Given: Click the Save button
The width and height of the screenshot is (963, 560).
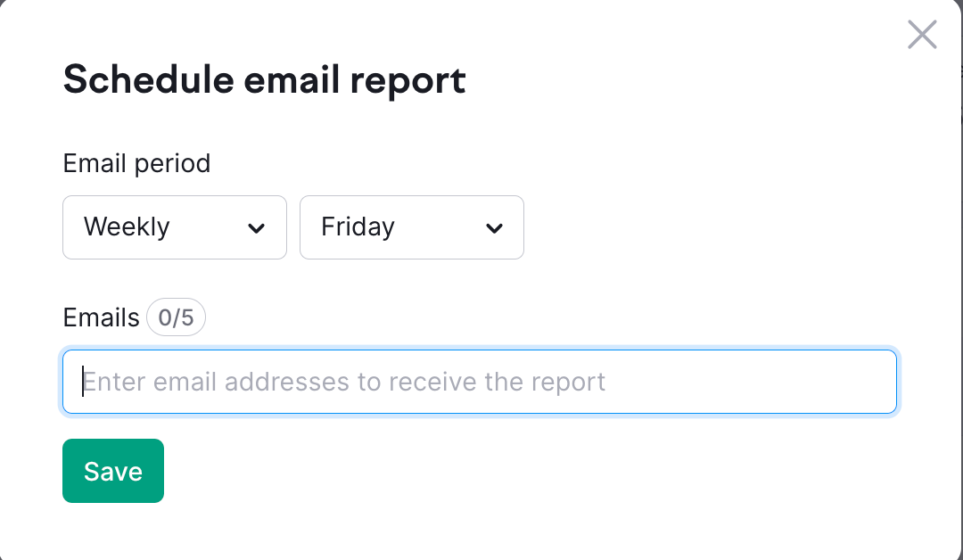Looking at the screenshot, I should click(112, 471).
